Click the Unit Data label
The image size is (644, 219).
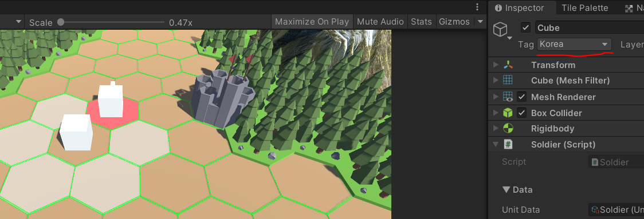pos(521,210)
